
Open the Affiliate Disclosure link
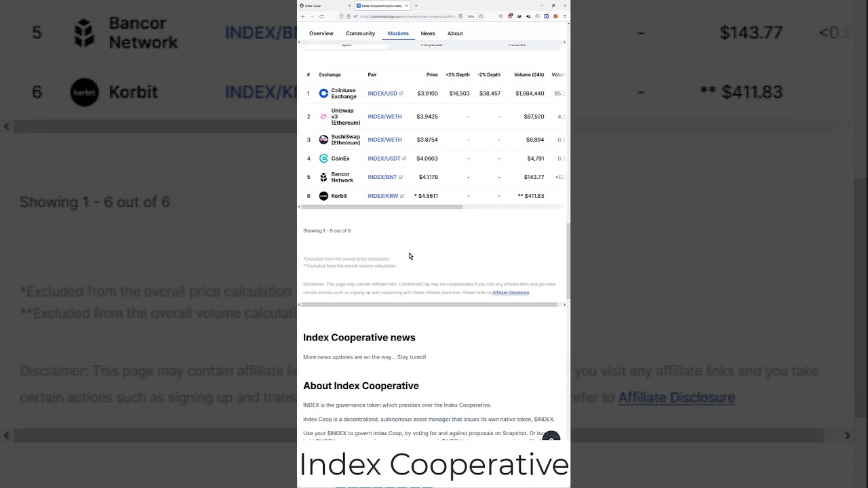coord(511,293)
